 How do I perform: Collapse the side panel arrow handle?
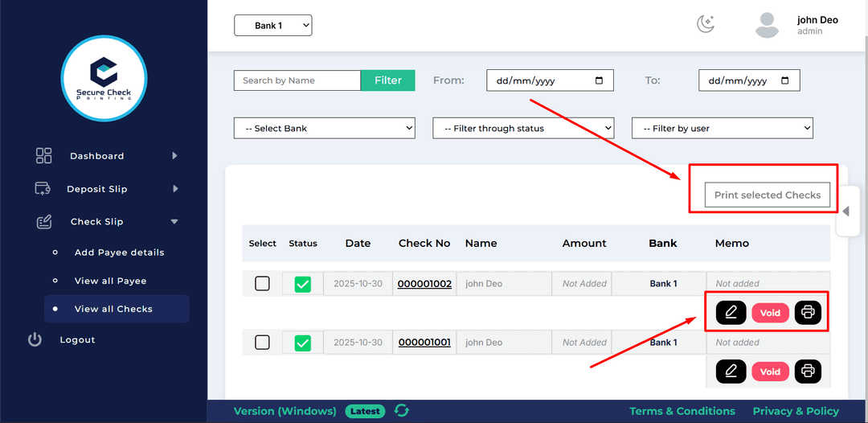click(845, 211)
